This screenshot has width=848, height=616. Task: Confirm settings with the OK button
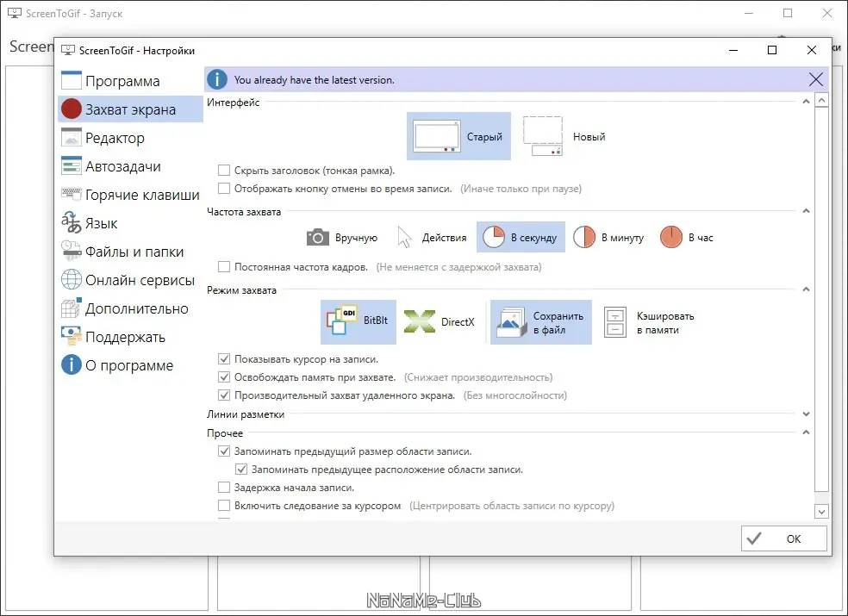click(x=783, y=538)
